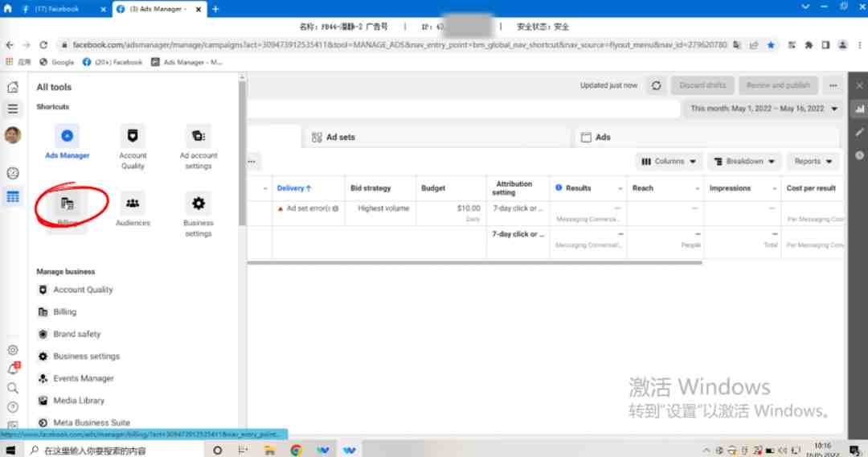The height and width of the screenshot is (457, 868).
Task: Open ellipsis menu above table
Action: [252, 161]
